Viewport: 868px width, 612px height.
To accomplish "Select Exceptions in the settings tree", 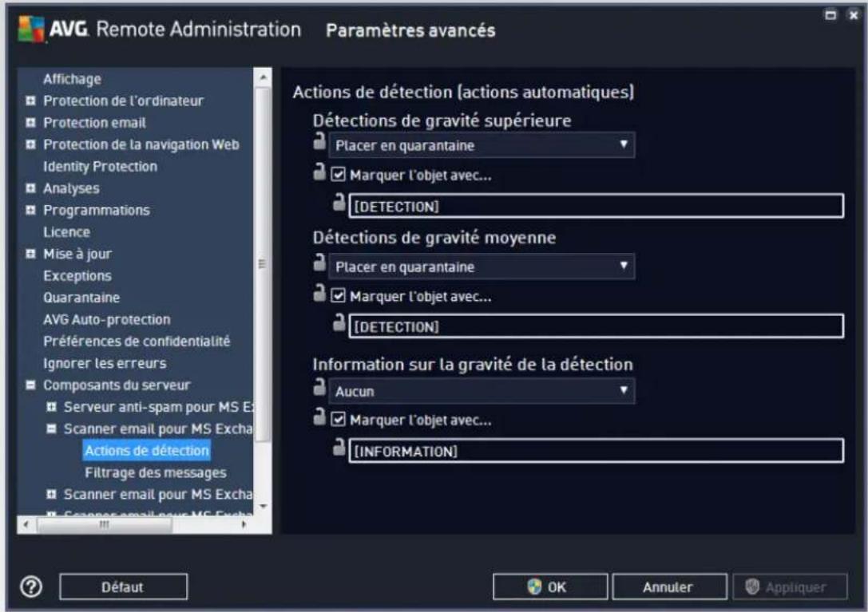I will coord(77,275).
